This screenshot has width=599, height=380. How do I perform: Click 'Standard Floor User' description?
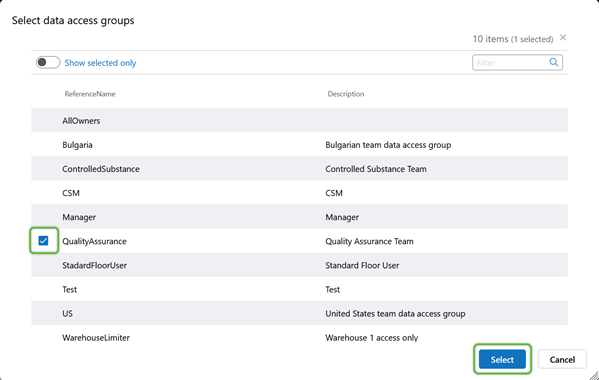pyautogui.click(x=362, y=265)
